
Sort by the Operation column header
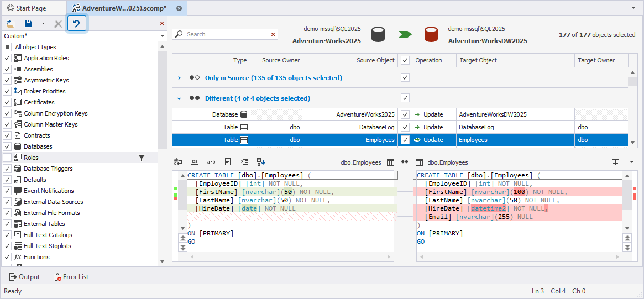[x=434, y=60]
